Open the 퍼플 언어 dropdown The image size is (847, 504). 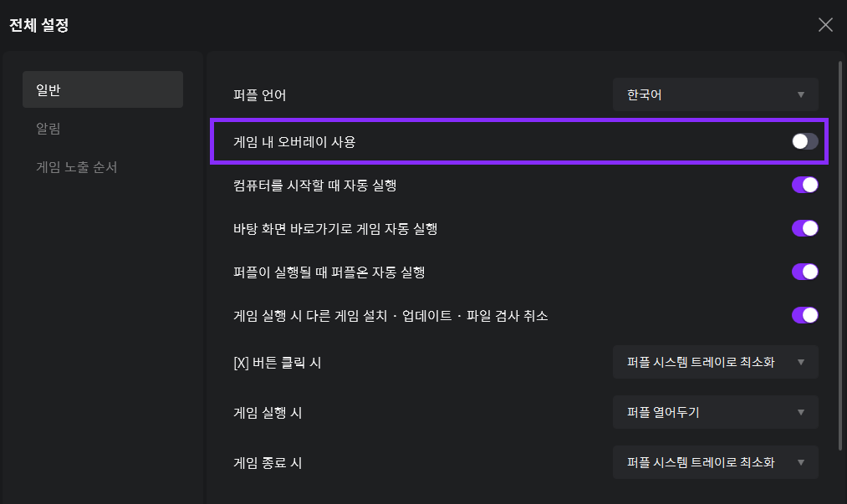point(715,94)
